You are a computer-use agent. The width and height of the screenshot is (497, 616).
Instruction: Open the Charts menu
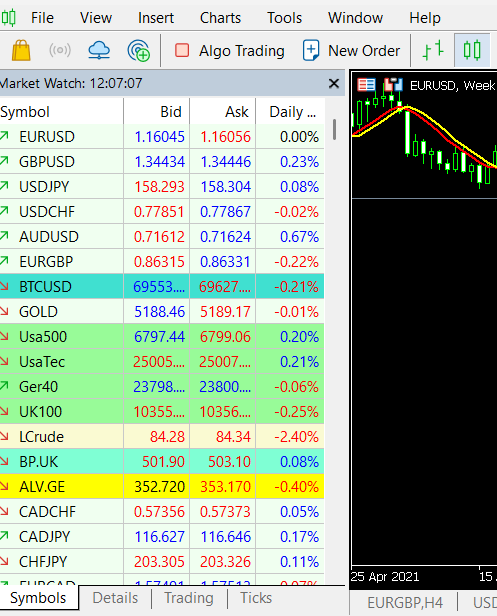click(220, 18)
